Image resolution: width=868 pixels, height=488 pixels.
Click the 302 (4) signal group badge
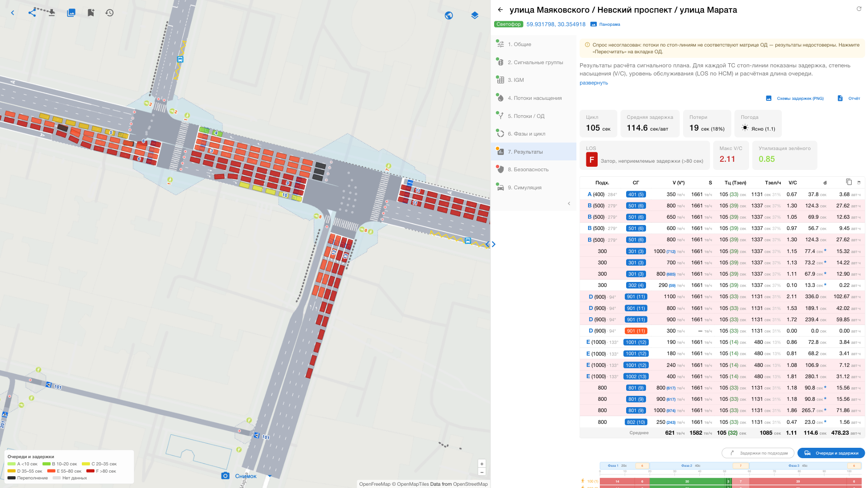click(636, 285)
